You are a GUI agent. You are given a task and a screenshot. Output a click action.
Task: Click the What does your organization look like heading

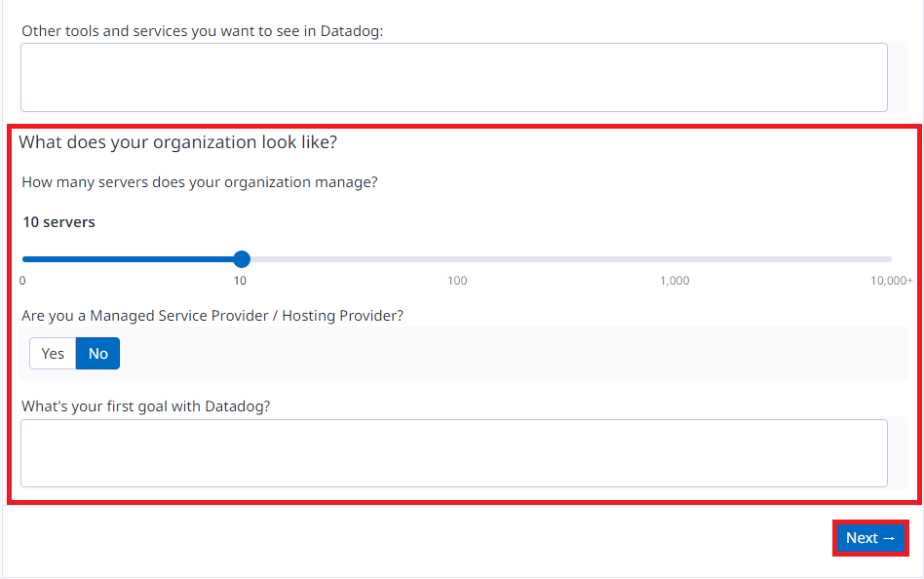point(178,142)
